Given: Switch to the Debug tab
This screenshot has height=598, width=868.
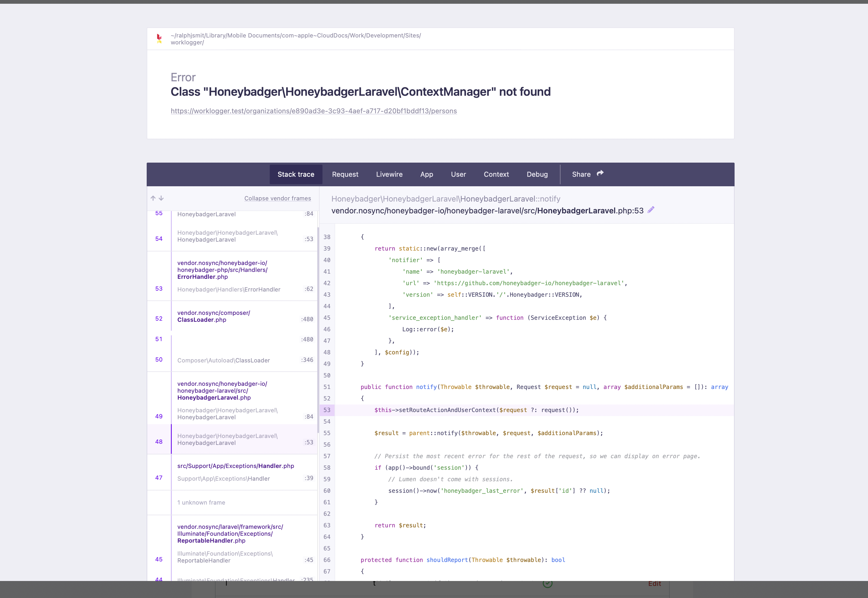Looking at the screenshot, I should click(x=537, y=174).
